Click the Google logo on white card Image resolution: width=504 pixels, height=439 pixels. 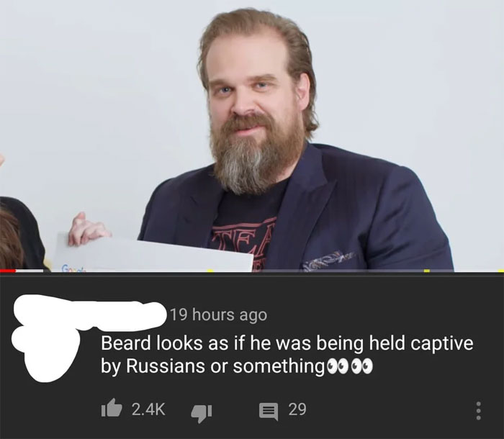coord(72,268)
